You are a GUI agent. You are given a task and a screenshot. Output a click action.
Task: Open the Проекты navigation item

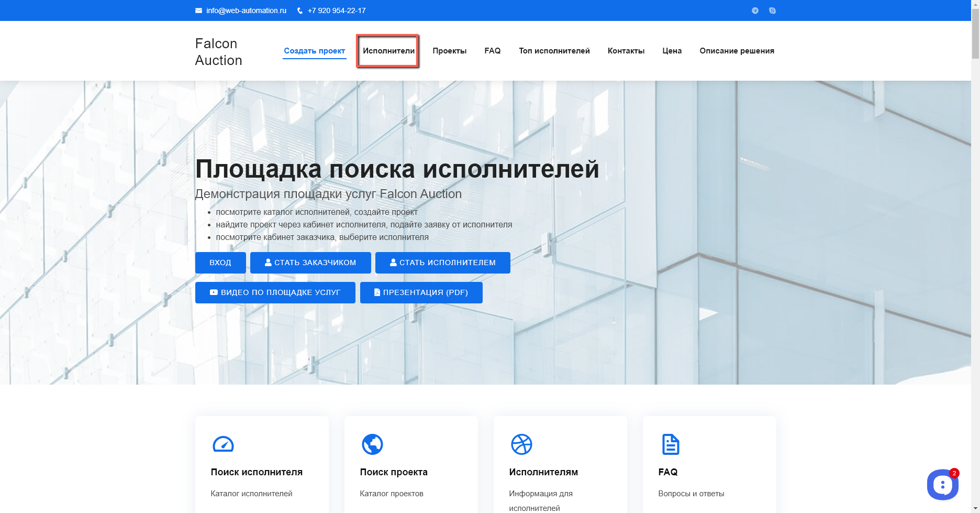449,51
